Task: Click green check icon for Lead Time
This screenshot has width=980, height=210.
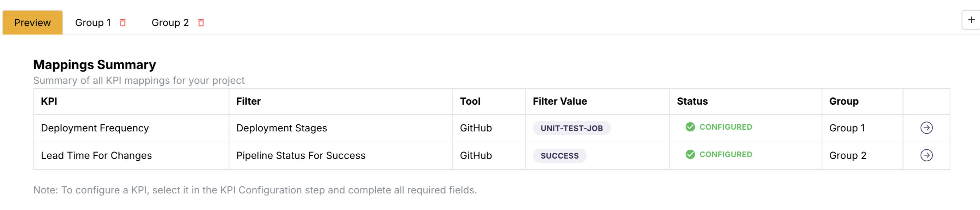Action: point(690,155)
